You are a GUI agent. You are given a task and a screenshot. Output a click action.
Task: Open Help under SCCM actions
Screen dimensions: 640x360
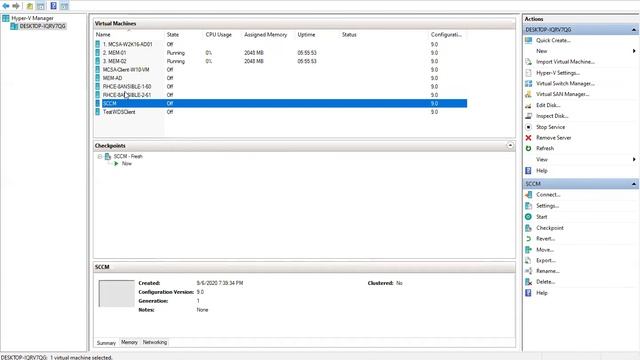(542, 293)
